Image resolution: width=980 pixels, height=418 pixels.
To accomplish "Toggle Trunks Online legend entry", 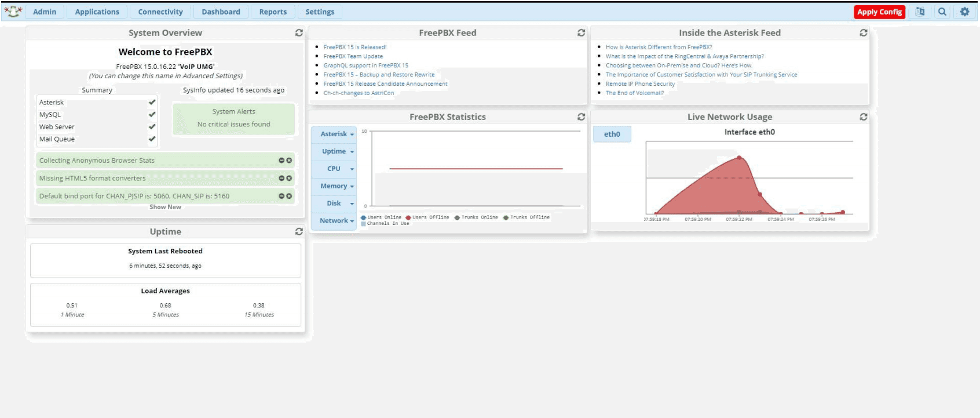I will coord(476,217).
